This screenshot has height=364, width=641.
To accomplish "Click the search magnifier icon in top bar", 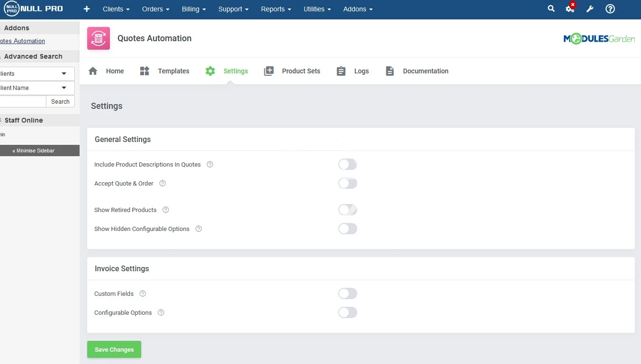I will point(551,9).
